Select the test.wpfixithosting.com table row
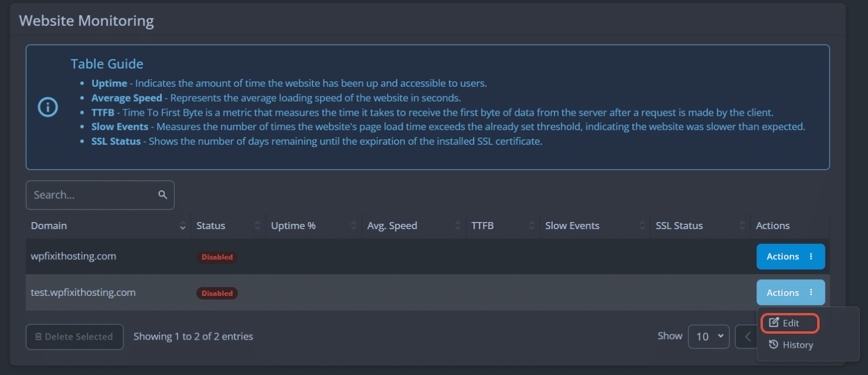Viewport: 868px width, 375px height. [x=390, y=292]
